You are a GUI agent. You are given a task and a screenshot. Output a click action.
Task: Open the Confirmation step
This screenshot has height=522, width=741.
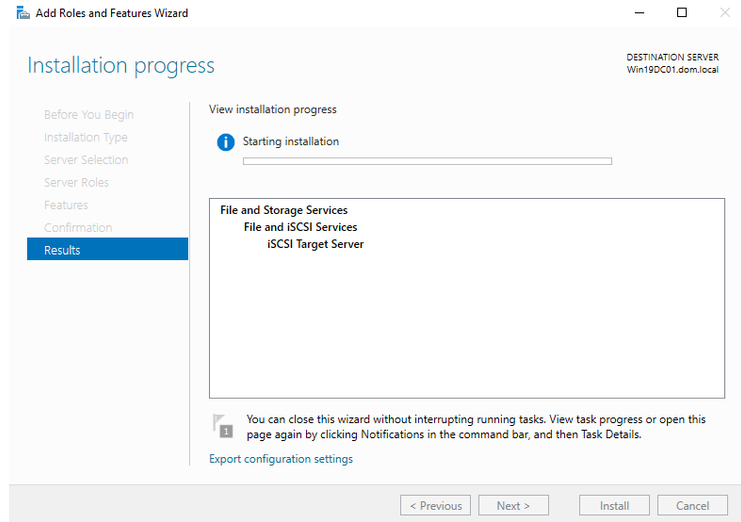tap(78, 228)
